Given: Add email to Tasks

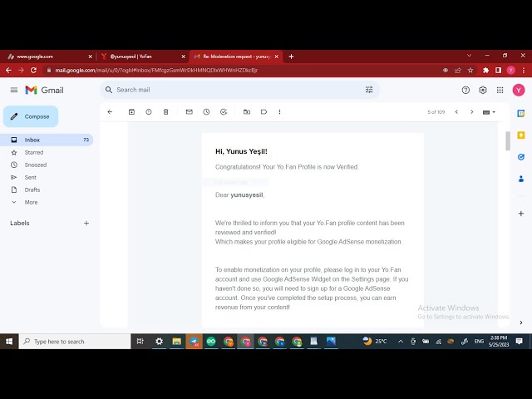Looking at the screenshot, I should coord(224,111).
